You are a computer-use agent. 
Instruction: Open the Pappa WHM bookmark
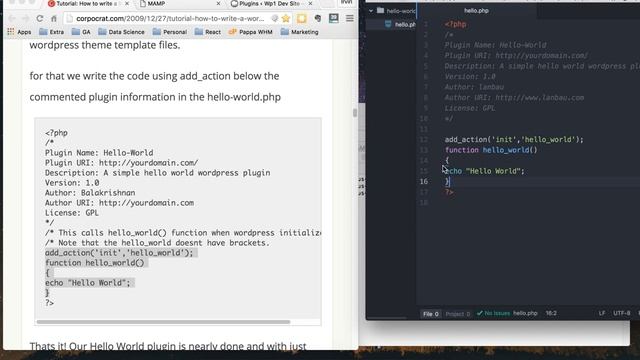tap(251, 32)
